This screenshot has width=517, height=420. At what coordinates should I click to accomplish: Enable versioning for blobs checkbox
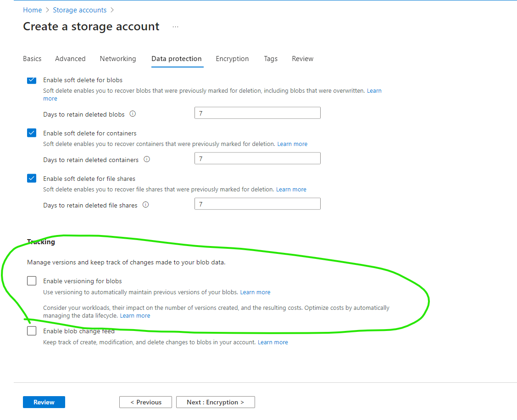[x=32, y=281]
